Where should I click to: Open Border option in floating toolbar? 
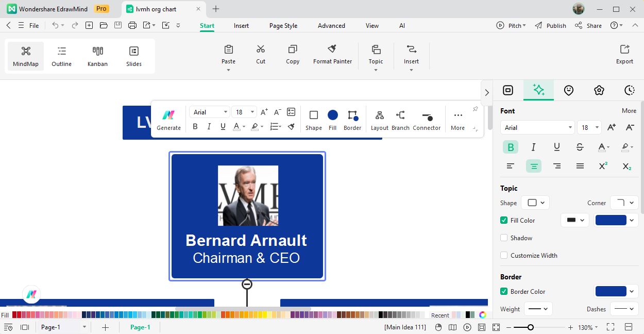[x=352, y=120]
